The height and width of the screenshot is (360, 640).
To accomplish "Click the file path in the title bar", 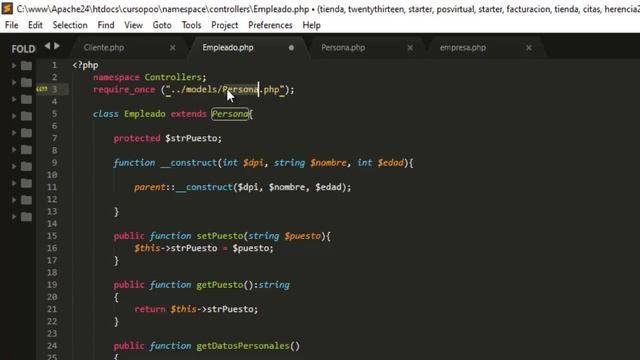I will click(x=163, y=9).
